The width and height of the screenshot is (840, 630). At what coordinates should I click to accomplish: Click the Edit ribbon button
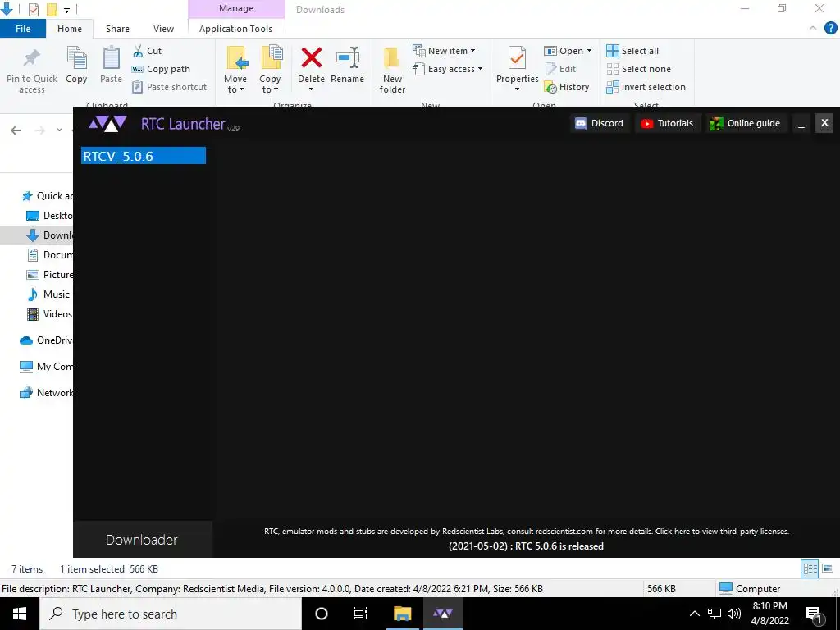click(560, 69)
